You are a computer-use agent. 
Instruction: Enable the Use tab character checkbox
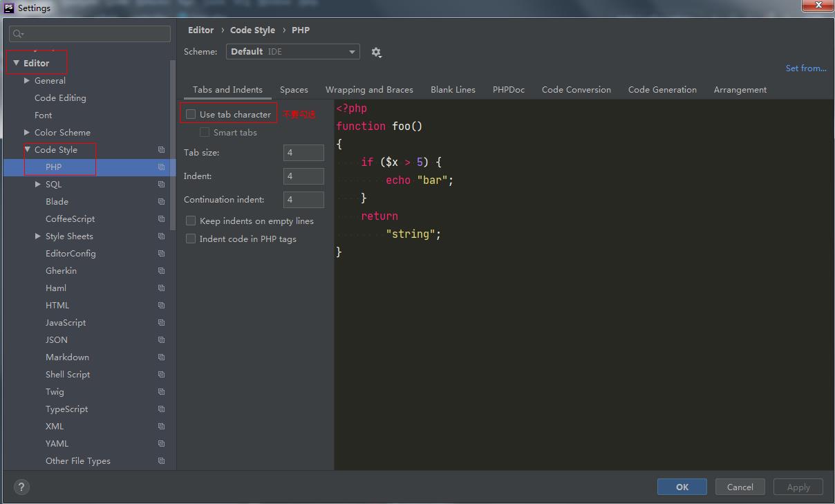(191, 114)
